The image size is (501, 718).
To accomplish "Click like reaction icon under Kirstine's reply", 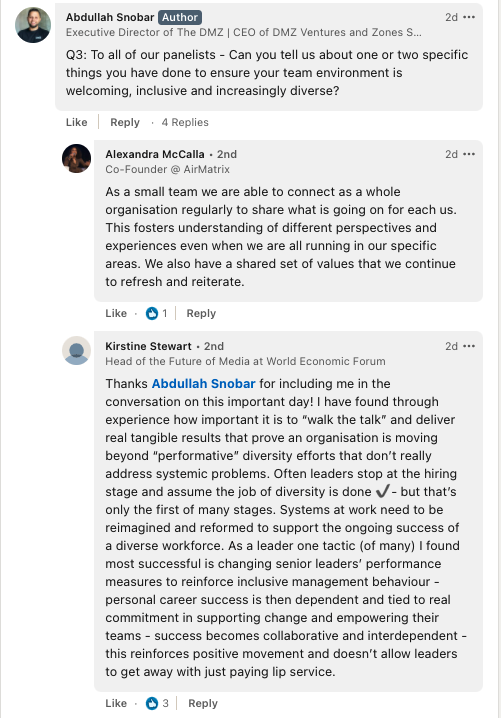I will [x=152, y=703].
